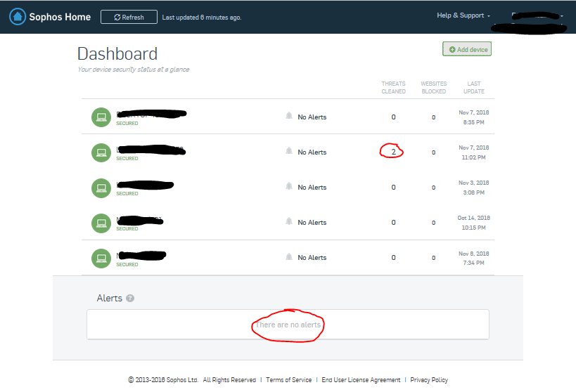Click the Alerts help question mark icon

click(x=130, y=298)
